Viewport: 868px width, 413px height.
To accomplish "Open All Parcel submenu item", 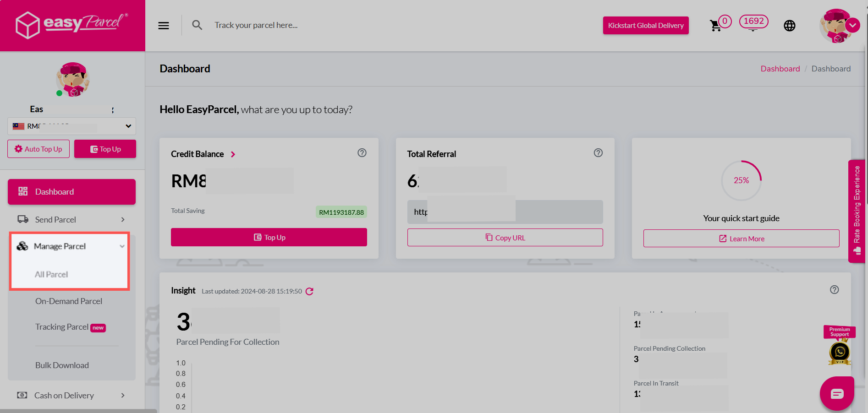I will tap(51, 274).
